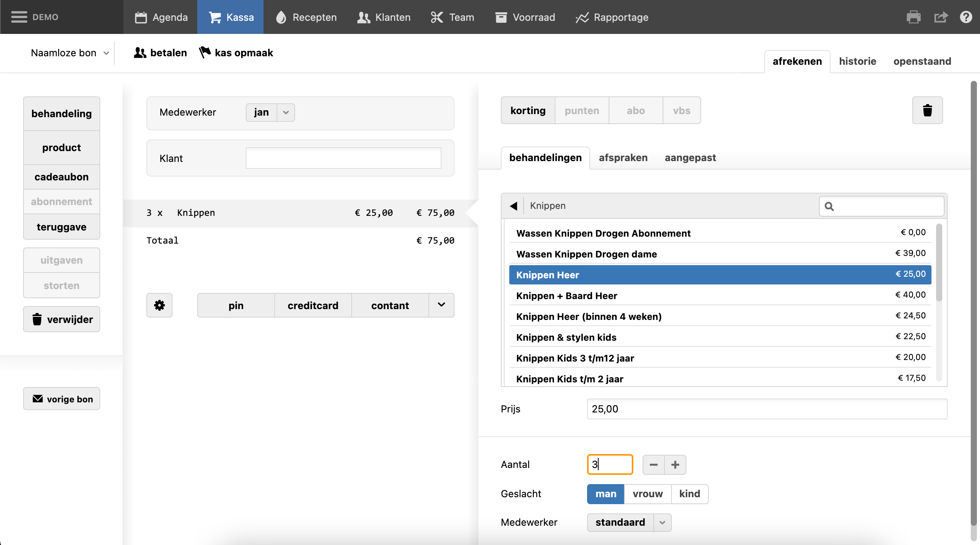This screenshot has height=545, width=980.
Task: Click the pin payment button
Action: tap(236, 305)
